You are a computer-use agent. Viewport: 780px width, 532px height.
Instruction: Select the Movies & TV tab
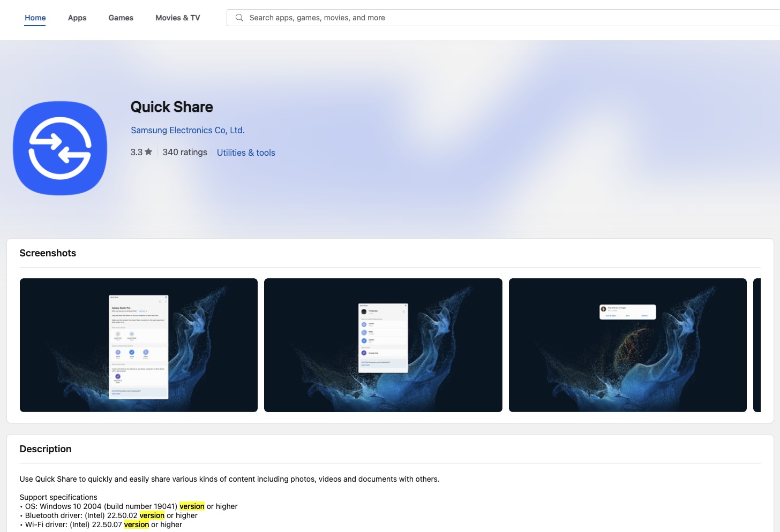click(177, 18)
